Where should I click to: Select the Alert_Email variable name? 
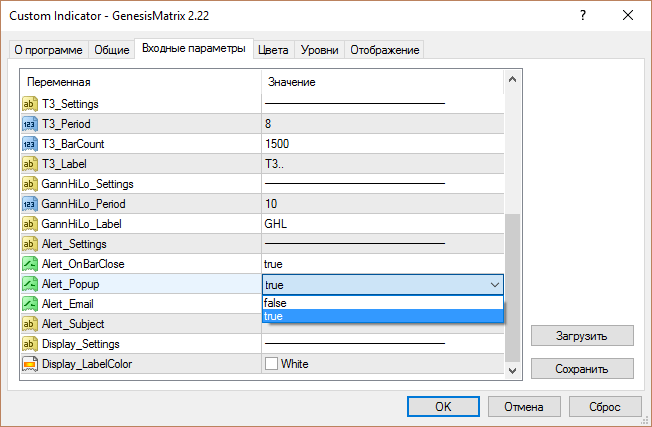tap(68, 304)
